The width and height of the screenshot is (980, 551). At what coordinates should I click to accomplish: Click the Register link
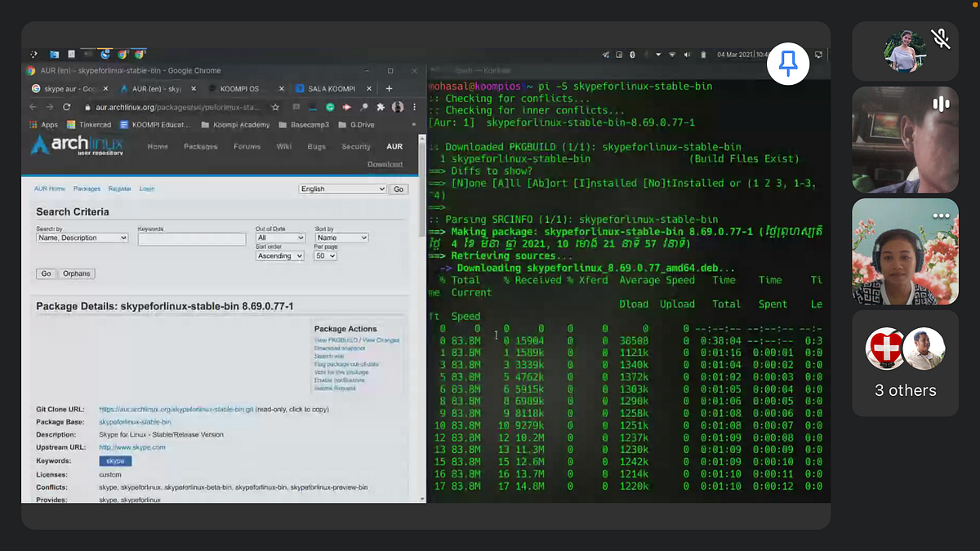pyautogui.click(x=119, y=189)
